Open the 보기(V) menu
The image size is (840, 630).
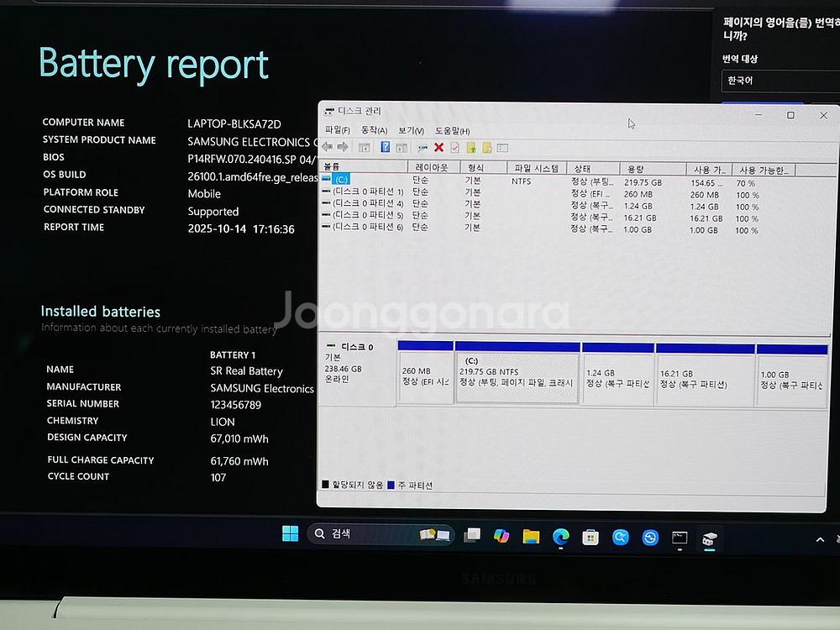[411, 131]
